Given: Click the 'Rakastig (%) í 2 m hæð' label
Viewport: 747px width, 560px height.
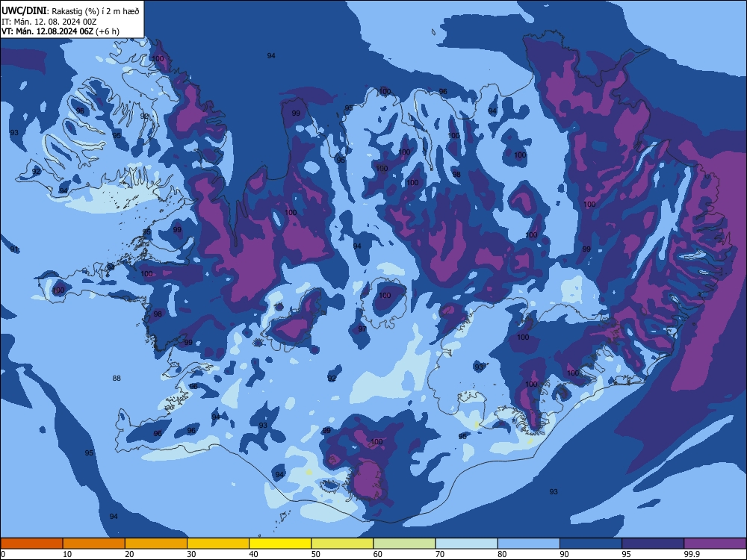Looking at the screenshot, I should [96, 11].
